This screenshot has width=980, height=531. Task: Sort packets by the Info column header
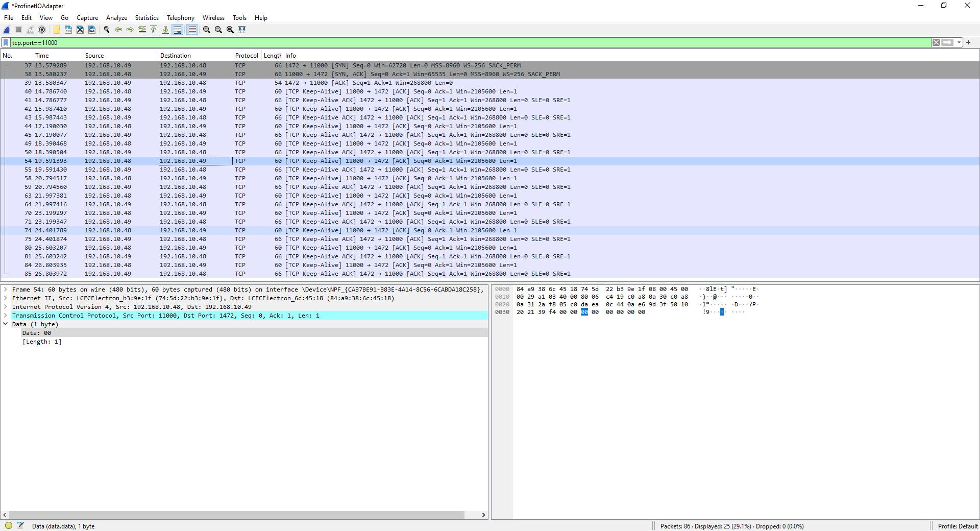tap(631, 56)
